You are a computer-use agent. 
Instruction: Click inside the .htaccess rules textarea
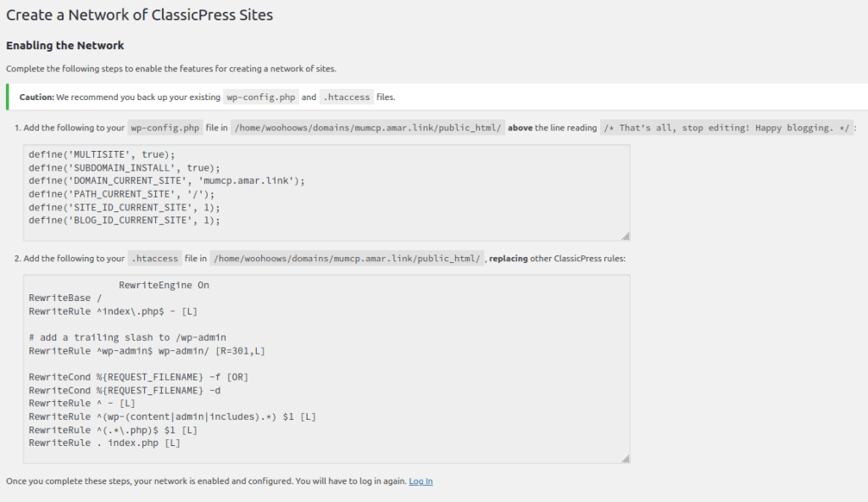tap(326, 369)
